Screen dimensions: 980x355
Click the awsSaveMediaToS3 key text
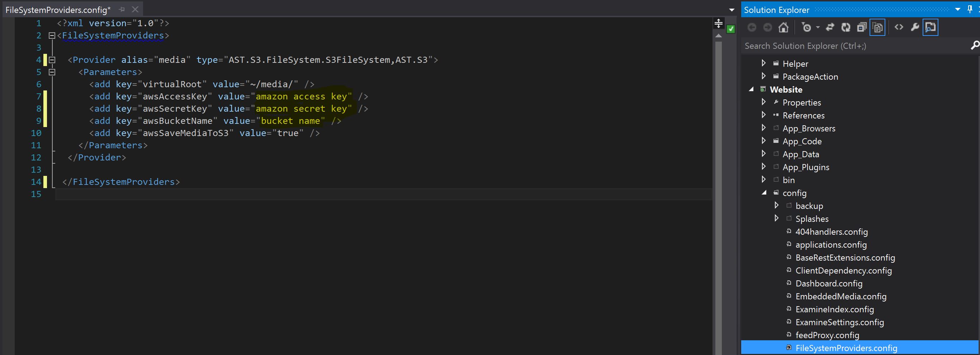[x=185, y=133]
